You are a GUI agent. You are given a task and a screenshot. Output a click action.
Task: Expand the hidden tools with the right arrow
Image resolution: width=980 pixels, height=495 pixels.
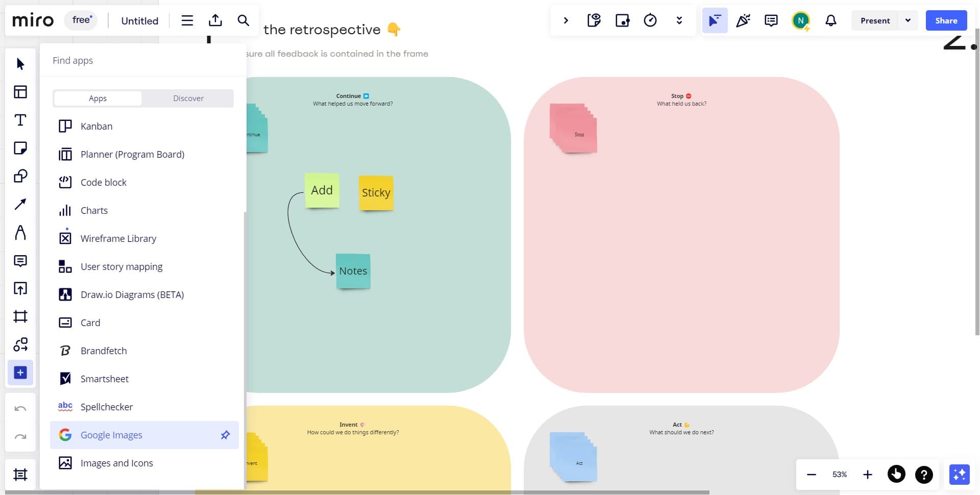(566, 20)
